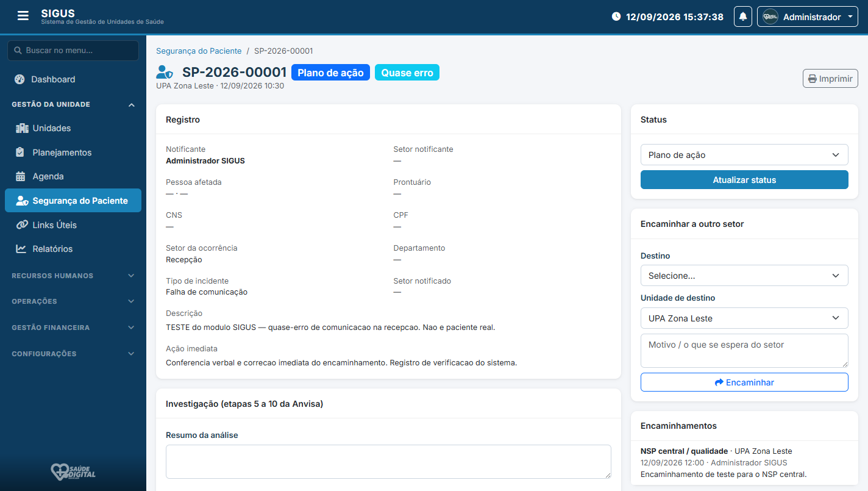Click the notifications bell icon
Viewport: 868px width, 491px height.
(743, 16)
